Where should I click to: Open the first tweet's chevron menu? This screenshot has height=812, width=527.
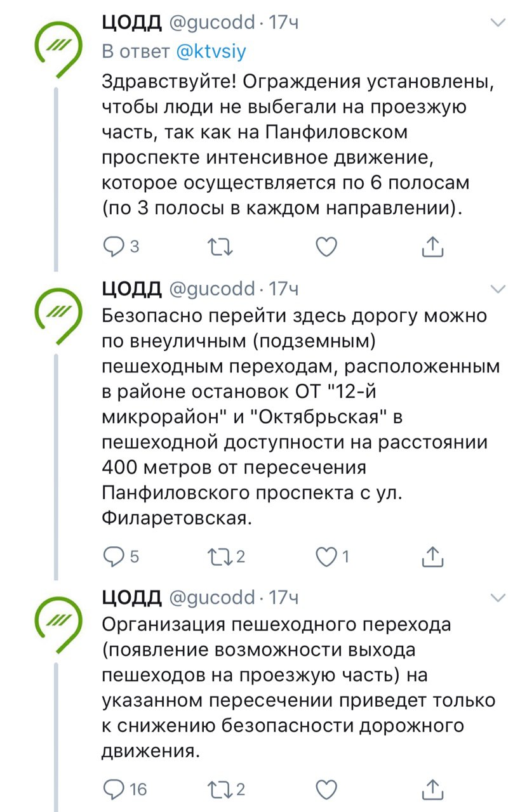(x=498, y=23)
